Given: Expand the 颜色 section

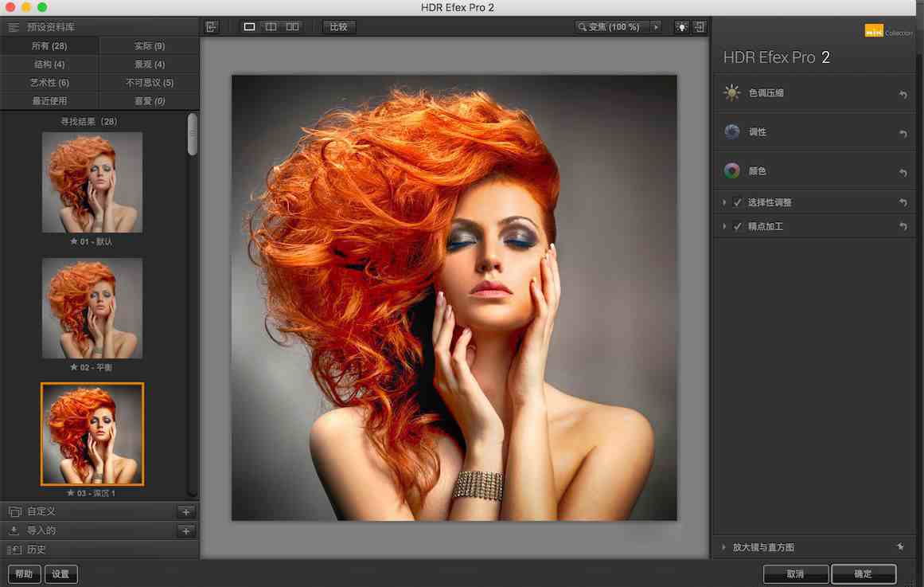Looking at the screenshot, I should tap(814, 171).
